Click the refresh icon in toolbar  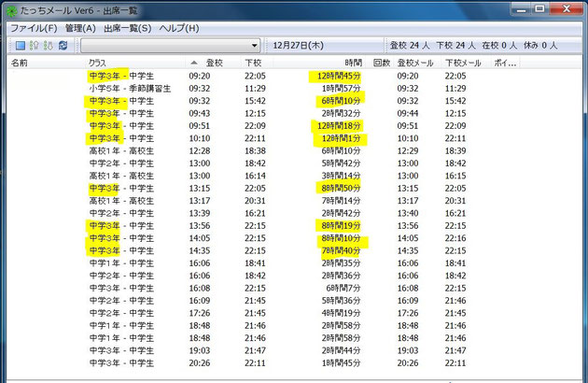tap(63, 46)
